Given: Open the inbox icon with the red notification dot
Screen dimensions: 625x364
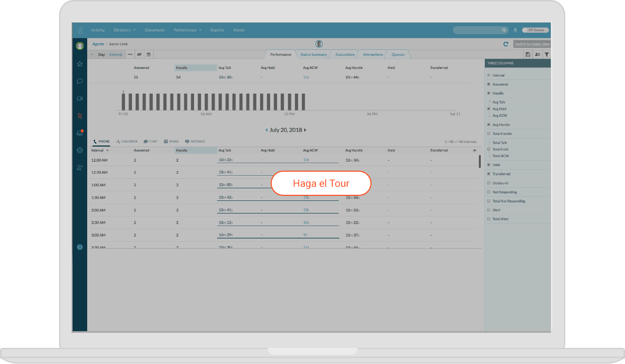Looking at the screenshot, I should (79, 131).
